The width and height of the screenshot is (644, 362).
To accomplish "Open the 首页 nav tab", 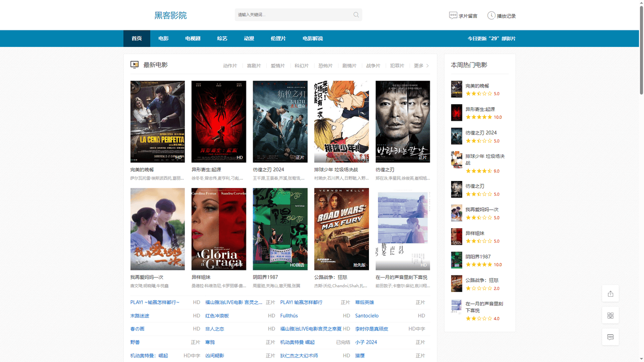I will [x=137, y=38].
